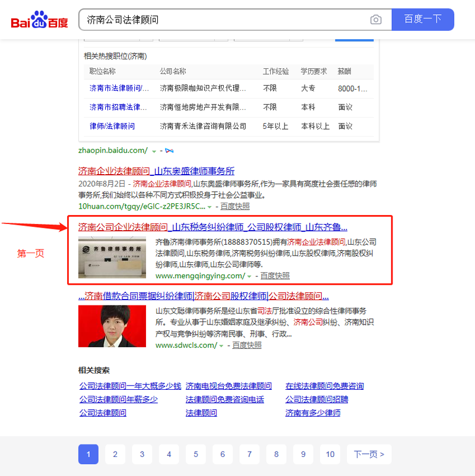Open the 律师/法律顾问 job listing
The width and height of the screenshot is (475, 476).
pyautogui.click(x=112, y=126)
